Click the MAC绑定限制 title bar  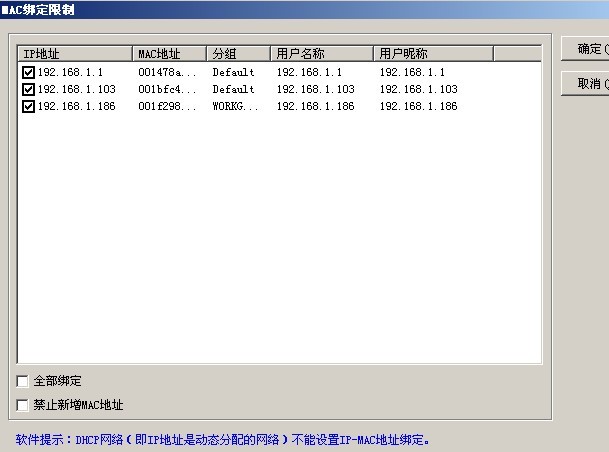point(304,9)
